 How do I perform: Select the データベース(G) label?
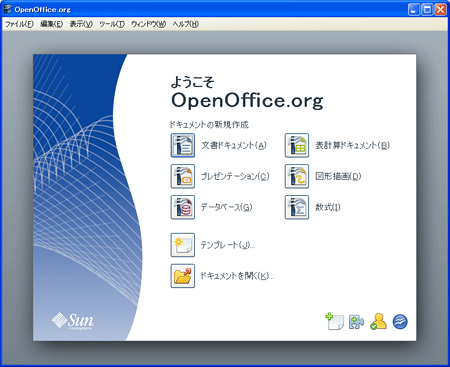(226, 207)
